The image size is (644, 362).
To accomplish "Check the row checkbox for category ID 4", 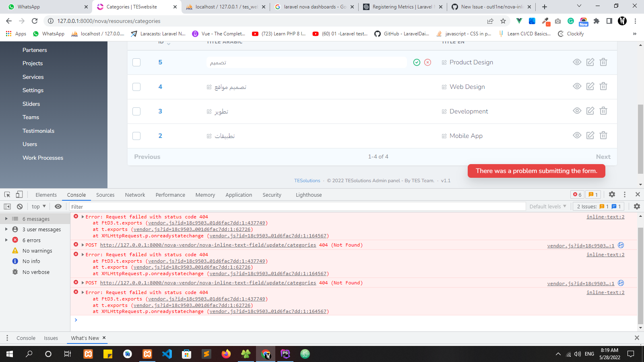I will pos(136,86).
